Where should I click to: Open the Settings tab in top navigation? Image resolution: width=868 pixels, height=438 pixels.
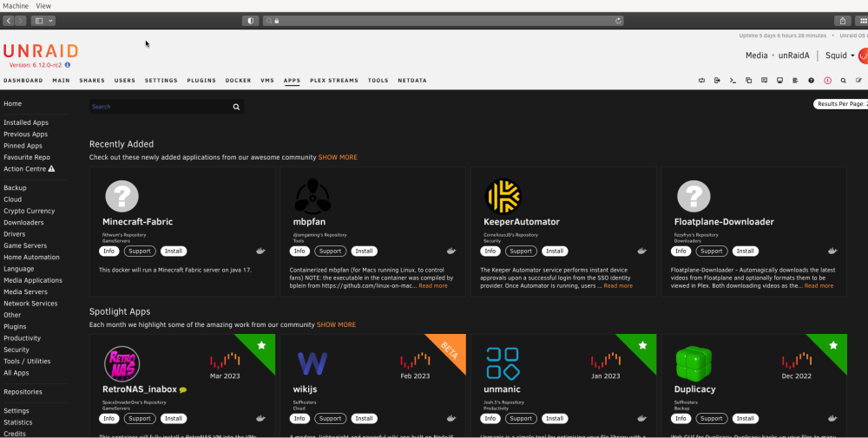point(161,81)
